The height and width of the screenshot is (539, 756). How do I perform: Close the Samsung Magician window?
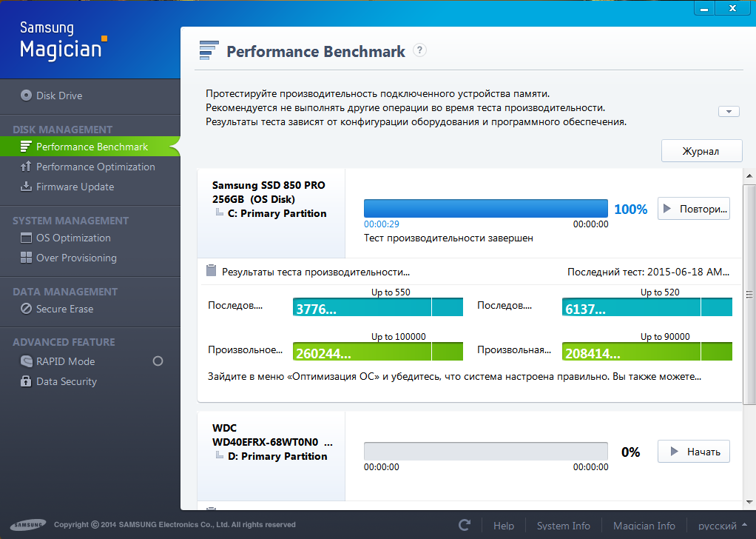[x=732, y=8]
